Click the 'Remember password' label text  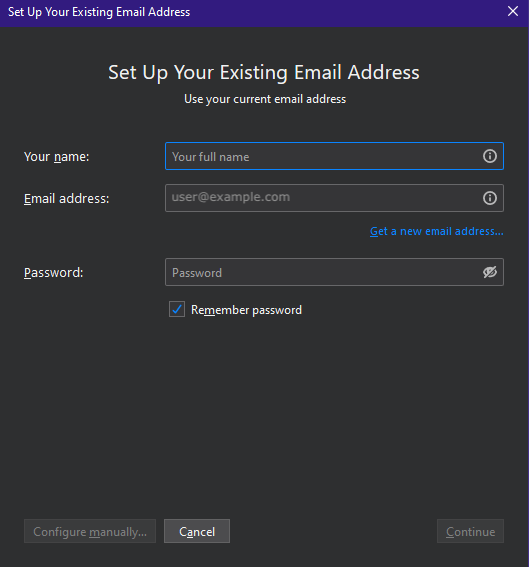pyautogui.click(x=246, y=310)
